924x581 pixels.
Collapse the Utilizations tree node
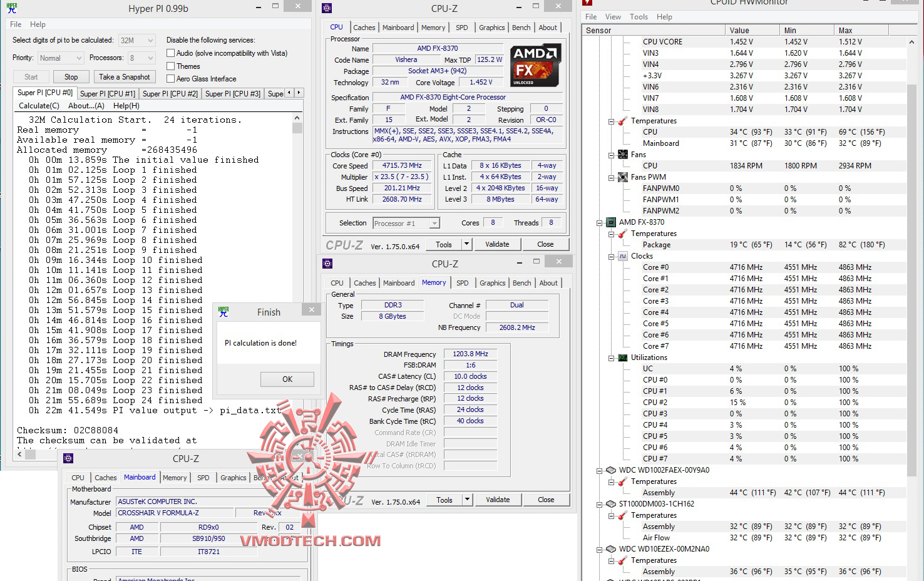coord(611,357)
